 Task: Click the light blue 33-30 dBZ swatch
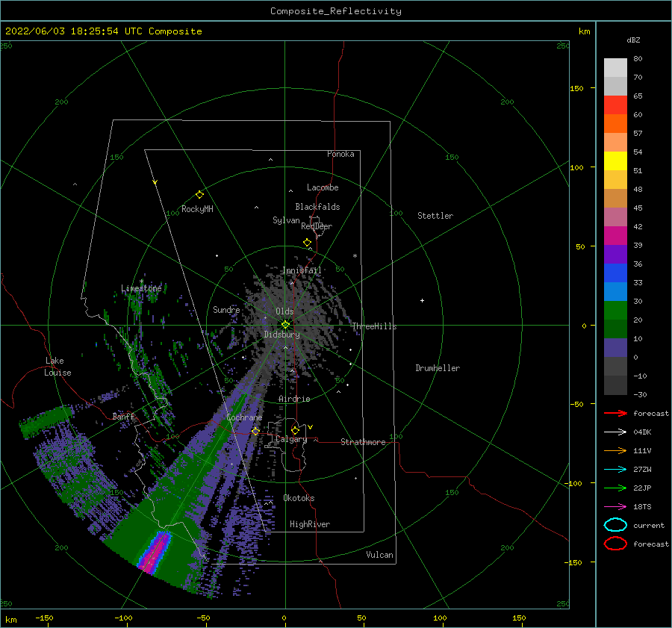(x=615, y=292)
